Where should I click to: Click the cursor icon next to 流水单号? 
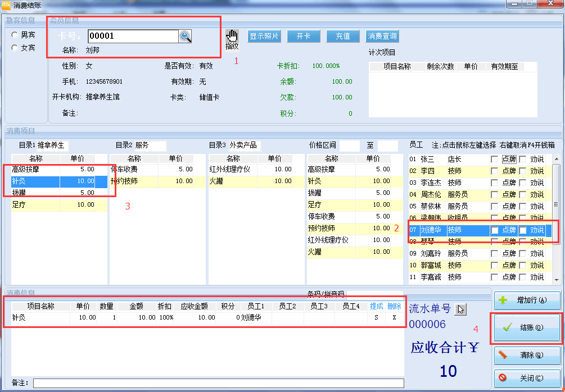tap(460, 309)
